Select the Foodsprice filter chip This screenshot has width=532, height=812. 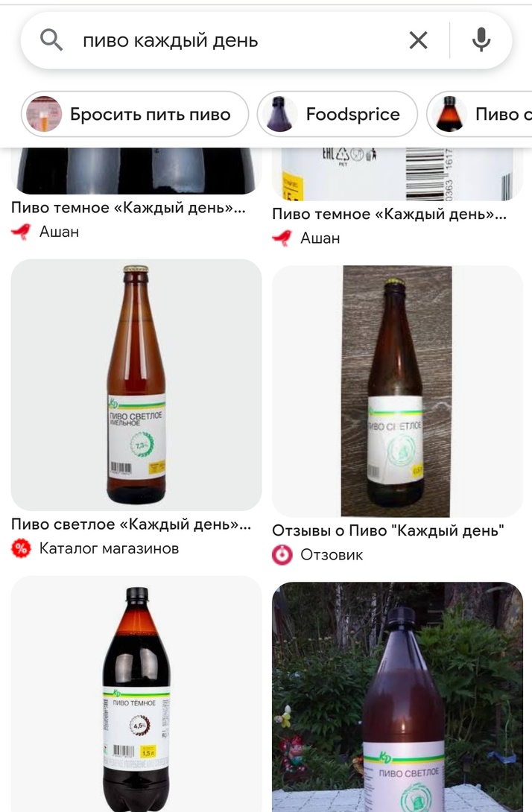point(338,114)
